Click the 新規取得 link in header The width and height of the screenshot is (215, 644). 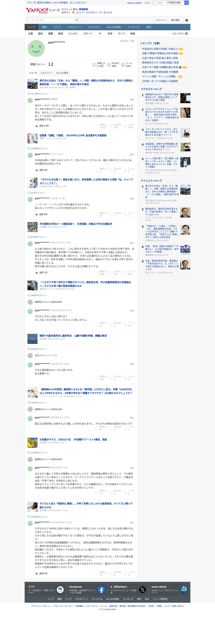[84, 9]
